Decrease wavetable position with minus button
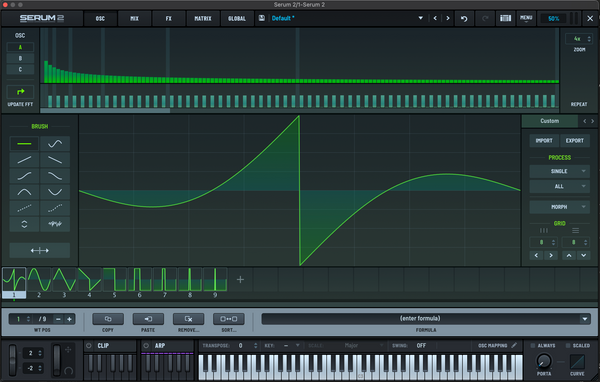 tap(58, 319)
